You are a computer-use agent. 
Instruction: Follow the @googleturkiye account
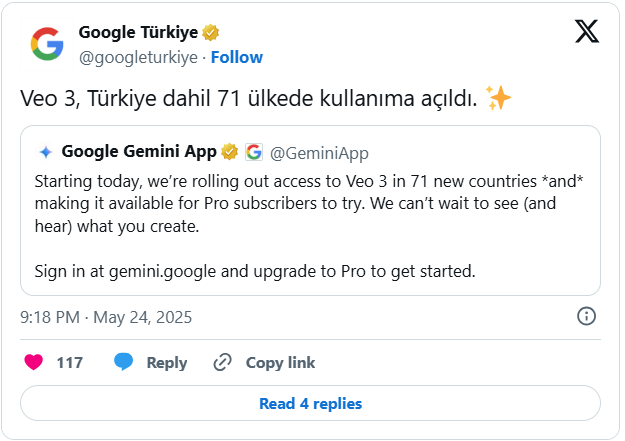(237, 57)
